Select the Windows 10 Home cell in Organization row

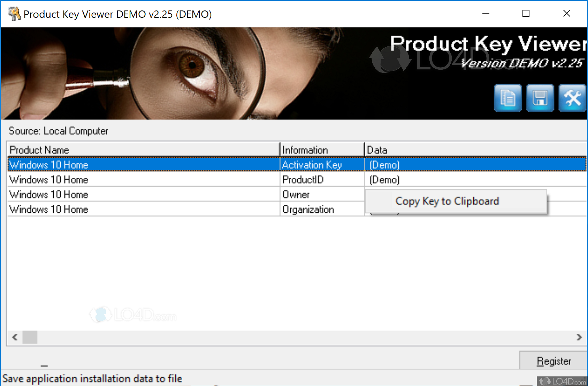pos(144,209)
